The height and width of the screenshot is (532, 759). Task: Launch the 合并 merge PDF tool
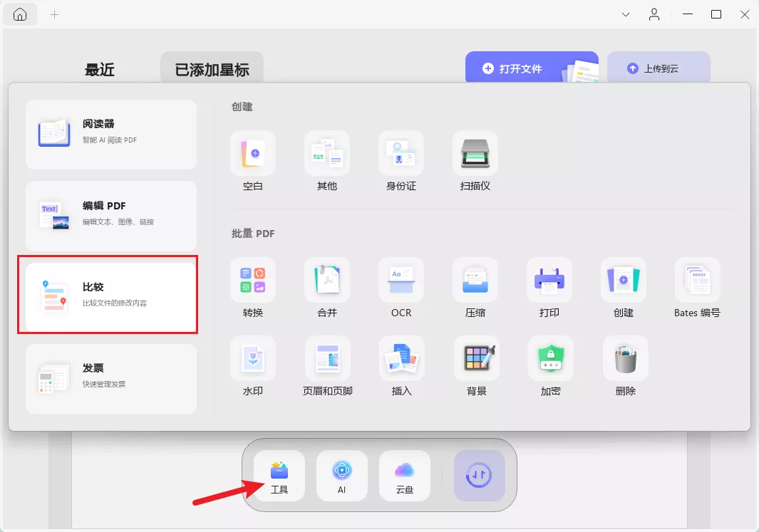tap(327, 288)
